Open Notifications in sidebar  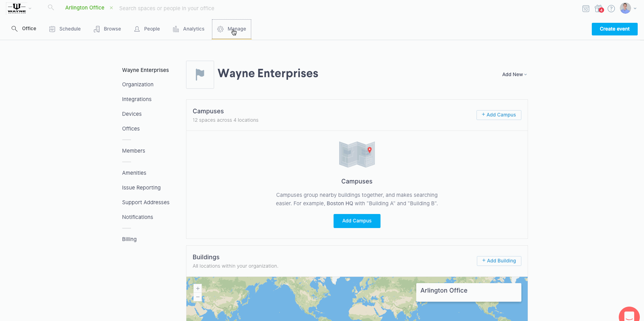(137, 217)
